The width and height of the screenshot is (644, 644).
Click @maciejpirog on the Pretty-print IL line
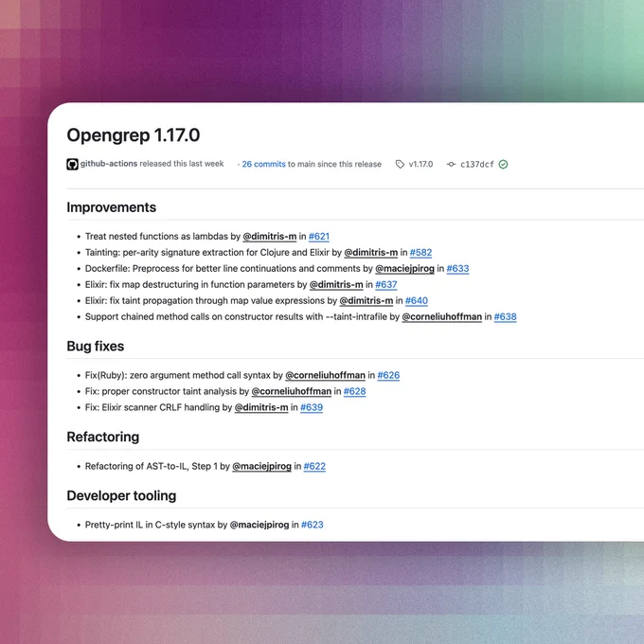259,525
